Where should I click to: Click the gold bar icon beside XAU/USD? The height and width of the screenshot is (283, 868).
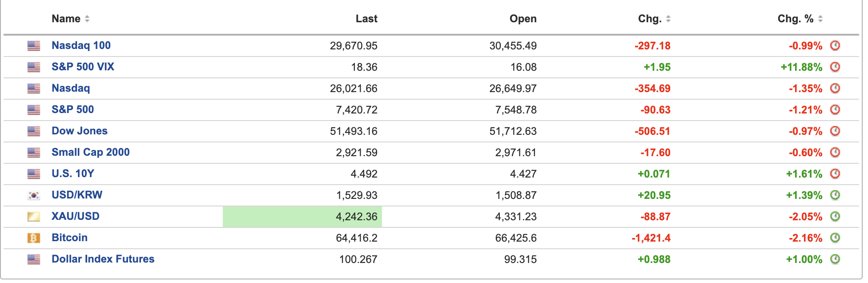(x=34, y=217)
